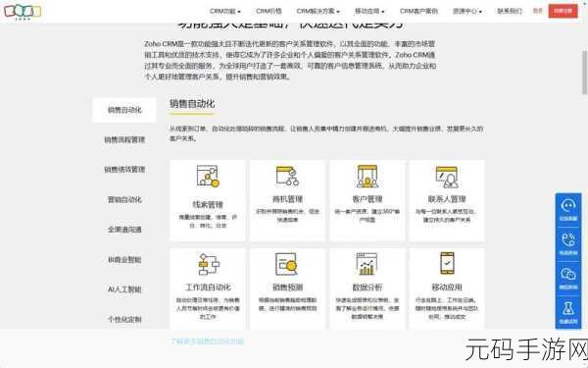Open the 联系我们 menu item
The width and height of the screenshot is (588, 368).
pyautogui.click(x=510, y=11)
